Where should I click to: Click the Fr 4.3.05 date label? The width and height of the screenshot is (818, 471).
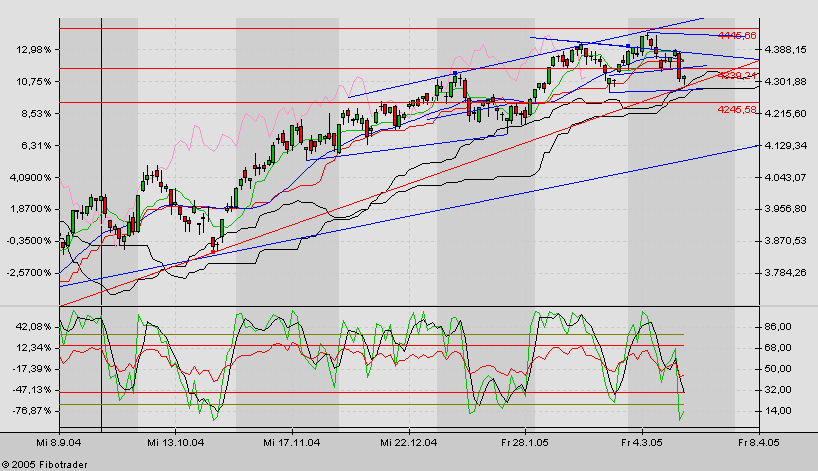pos(642,442)
